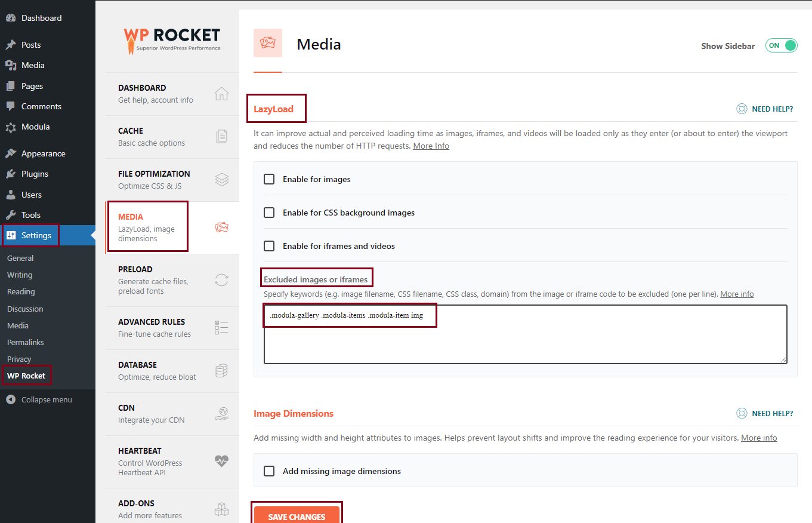Click the Save Changes button
Image resolution: width=812 pixels, height=523 pixels.
297,516
